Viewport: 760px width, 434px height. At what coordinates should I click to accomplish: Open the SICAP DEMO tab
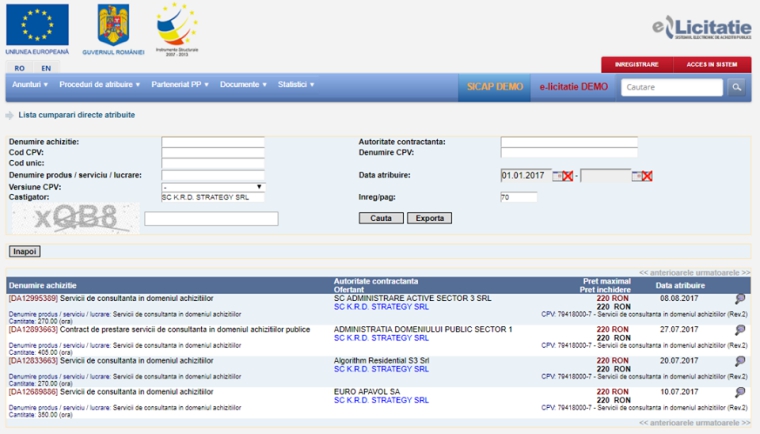point(494,87)
